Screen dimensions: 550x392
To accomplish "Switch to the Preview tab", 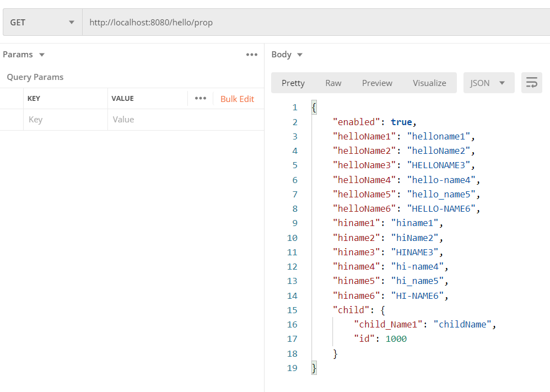I will point(377,83).
